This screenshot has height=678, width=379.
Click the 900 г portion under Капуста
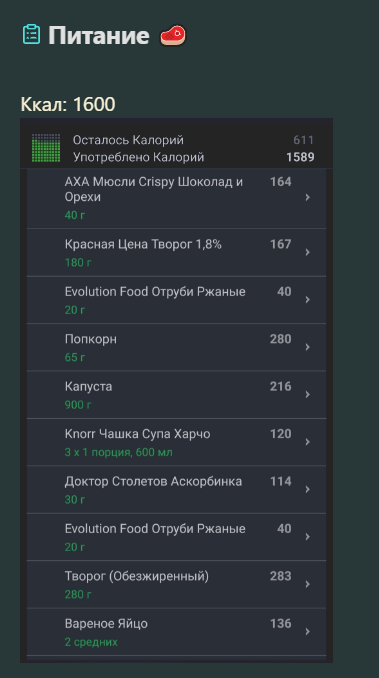tap(78, 405)
